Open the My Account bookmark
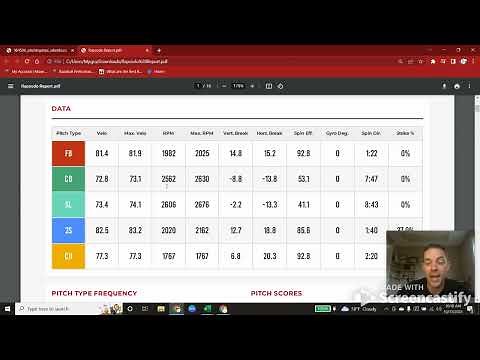480x360 pixels. click(x=27, y=71)
